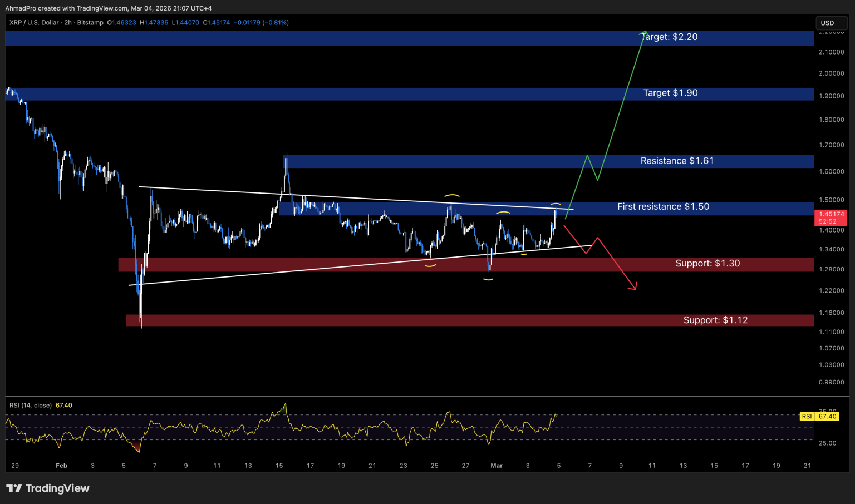Click the XRP / U.S. Dollar symbol title

(34, 23)
